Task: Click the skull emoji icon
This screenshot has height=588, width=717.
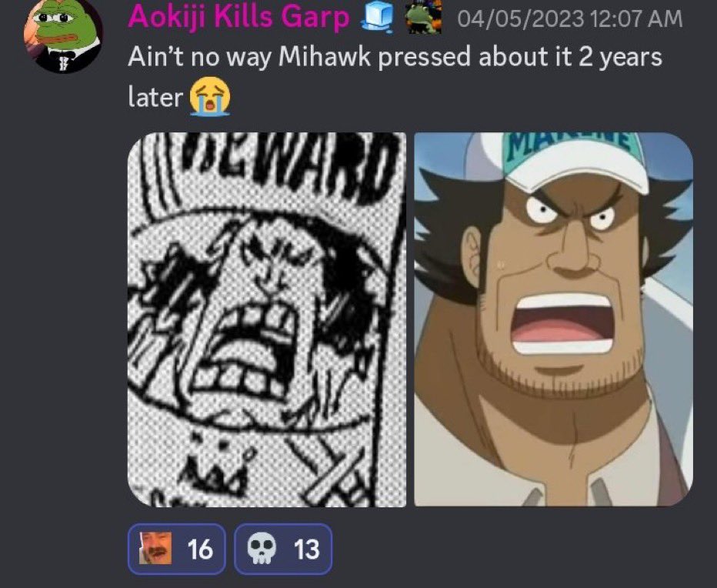Action: tap(261, 549)
